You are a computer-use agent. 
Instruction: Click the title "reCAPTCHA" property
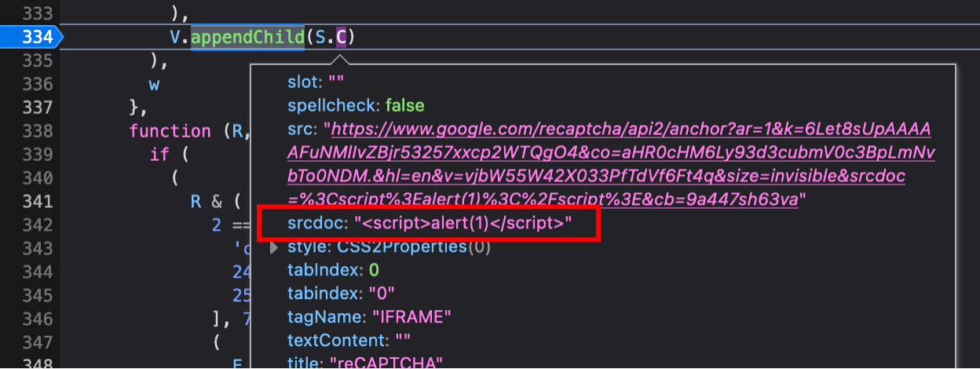click(364, 363)
